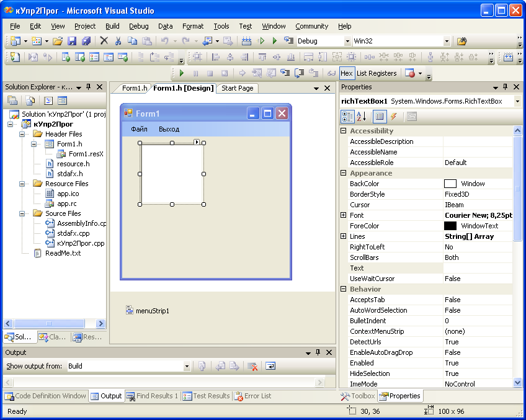This screenshot has height=420, width=526.
Task: Open the Community menu
Action: (x=311, y=26)
